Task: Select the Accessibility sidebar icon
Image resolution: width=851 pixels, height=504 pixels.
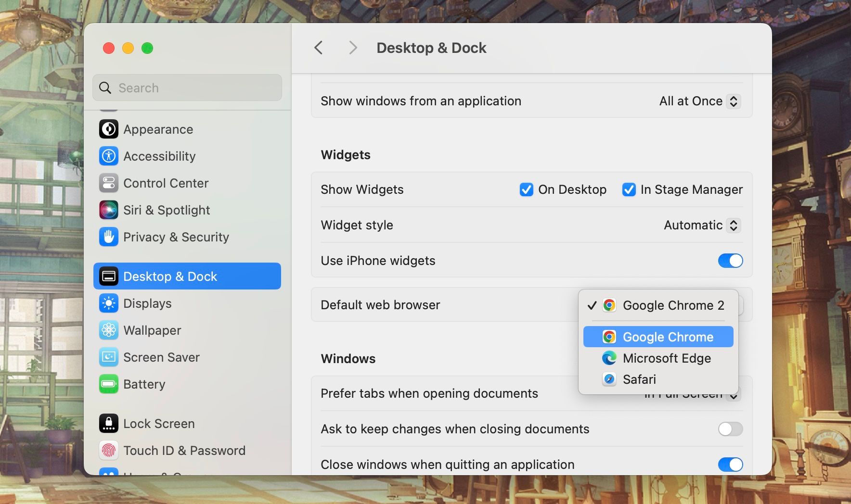Action: coord(109,156)
